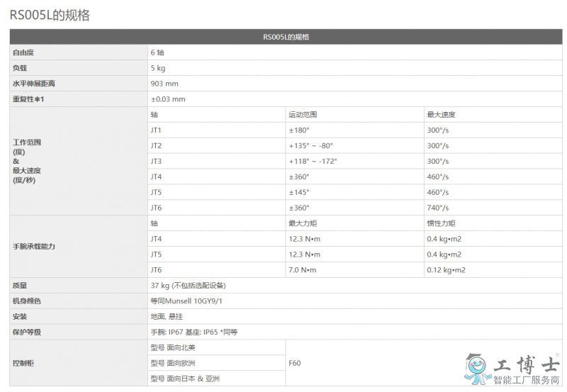Select the 740°/s max speed value
The image size is (567, 392).
[437, 208]
